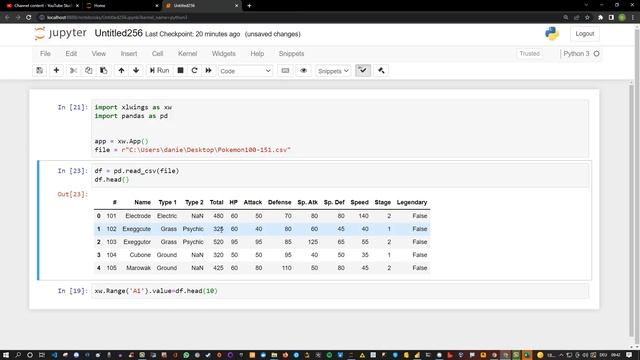Click into the import xlwings code cell
This screenshot has width=640, height=360.
(x=340, y=129)
